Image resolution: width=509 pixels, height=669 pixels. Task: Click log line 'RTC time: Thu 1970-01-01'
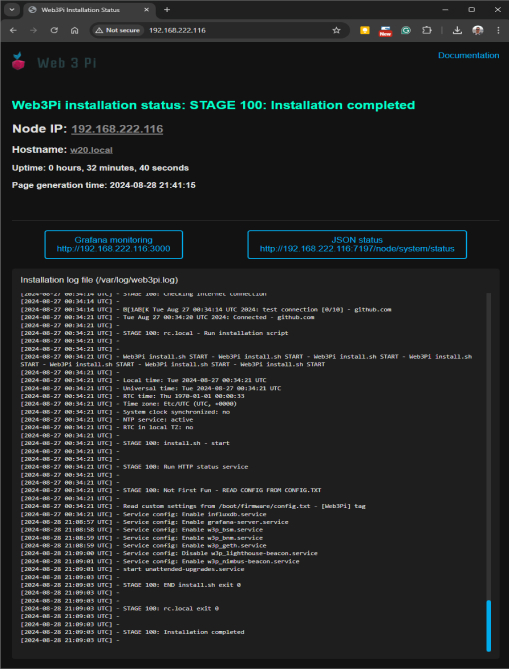coord(132,396)
